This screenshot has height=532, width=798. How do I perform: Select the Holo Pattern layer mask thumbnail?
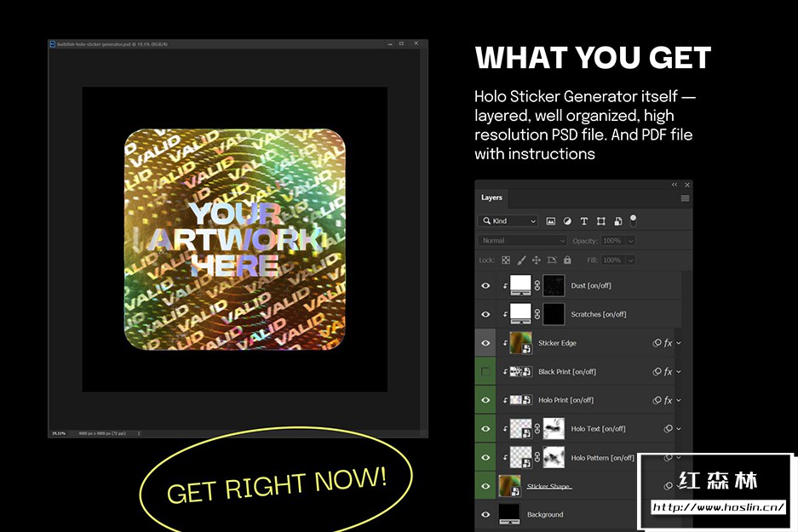(x=554, y=457)
